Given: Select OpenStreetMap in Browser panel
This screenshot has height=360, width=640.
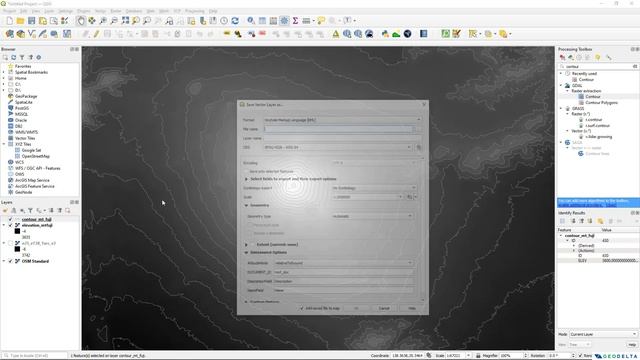Looking at the screenshot, I should tap(36, 156).
